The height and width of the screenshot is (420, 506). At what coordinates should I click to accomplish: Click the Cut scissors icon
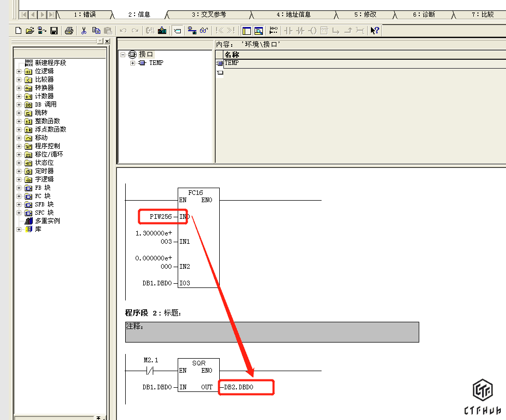[x=84, y=31]
